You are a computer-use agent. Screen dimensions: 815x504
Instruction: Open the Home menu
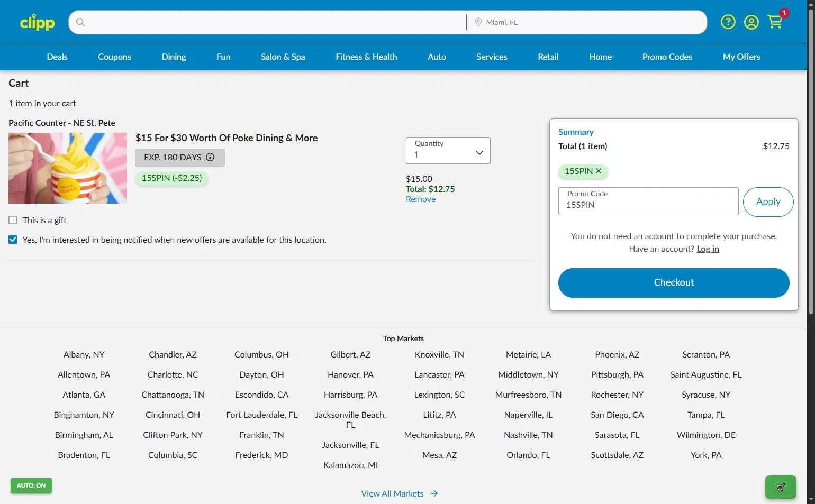pos(601,57)
